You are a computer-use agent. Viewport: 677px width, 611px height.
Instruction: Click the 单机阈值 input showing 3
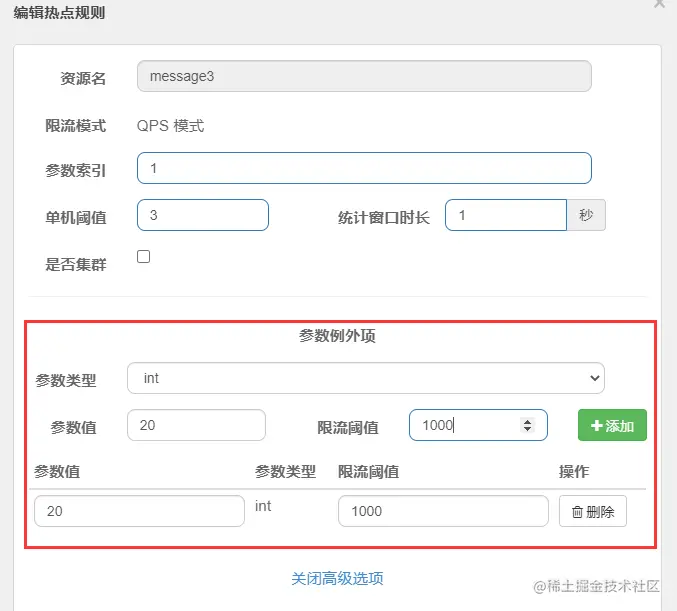coord(203,215)
